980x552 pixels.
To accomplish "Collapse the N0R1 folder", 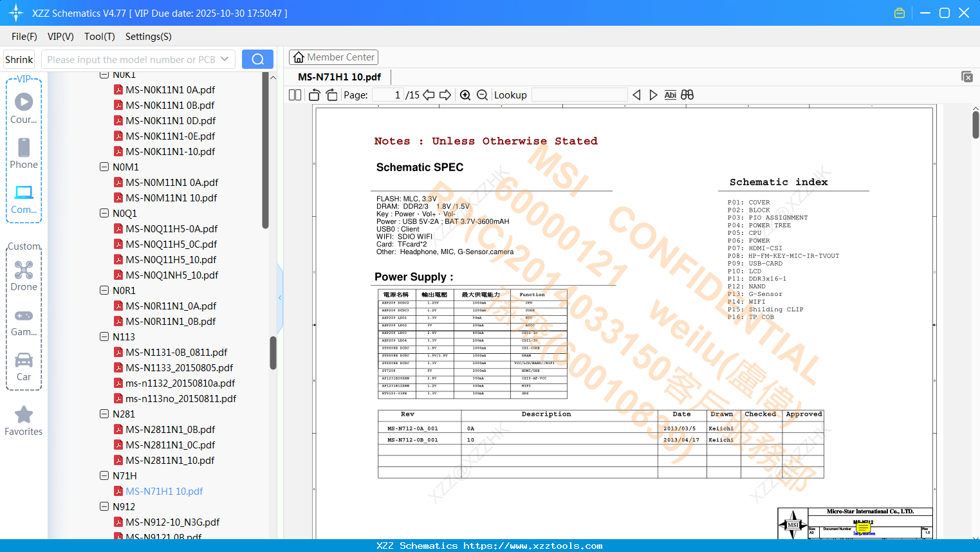I will point(104,290).
